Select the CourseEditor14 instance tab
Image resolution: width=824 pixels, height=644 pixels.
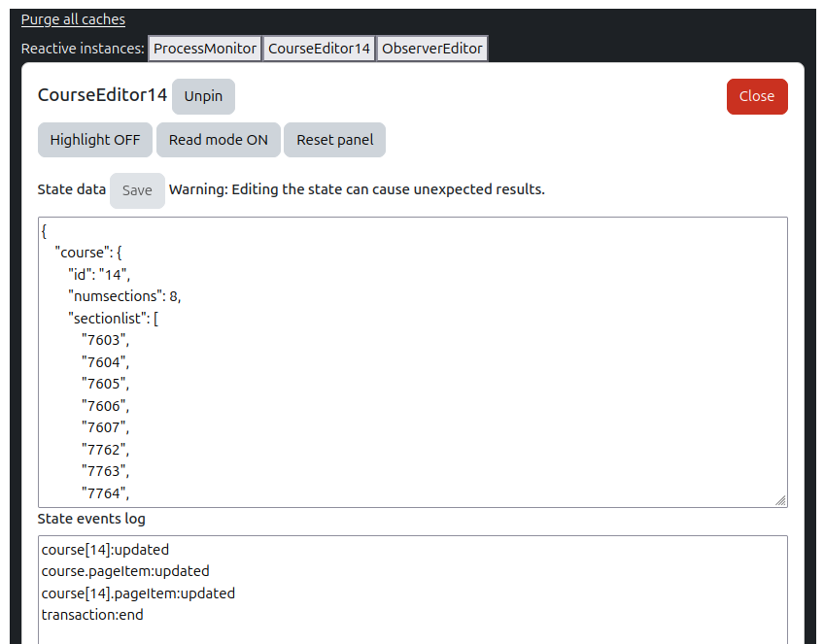pos(320,49)
